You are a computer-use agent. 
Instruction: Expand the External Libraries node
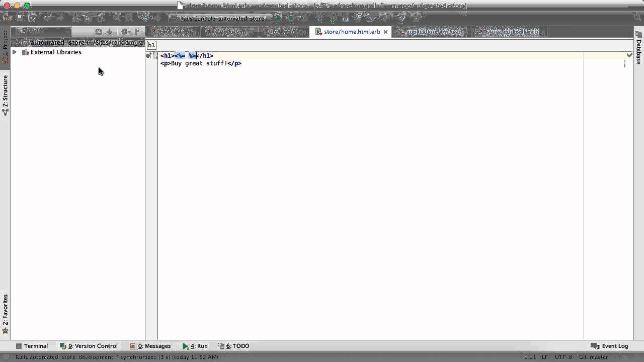point(15,52)
